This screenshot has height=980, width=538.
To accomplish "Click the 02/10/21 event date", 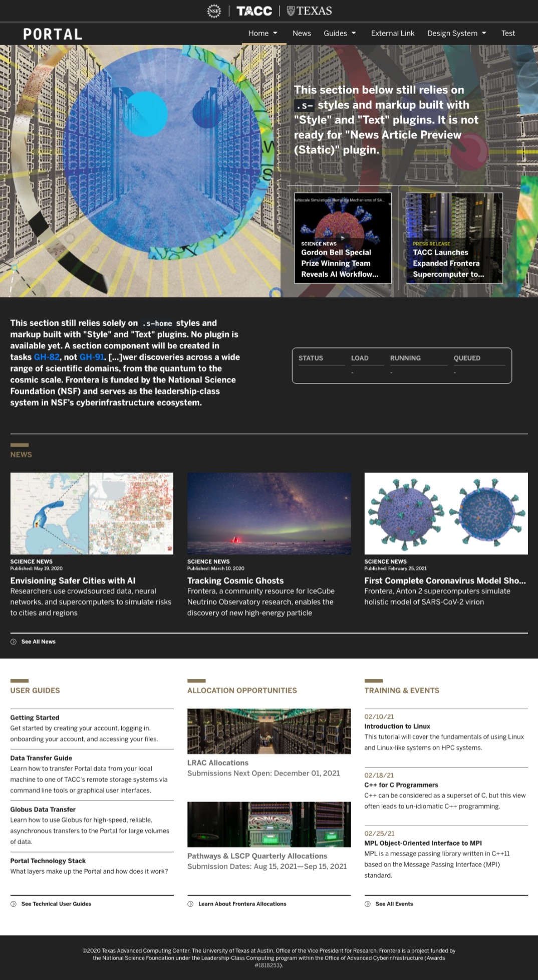I will pos(379,716).
